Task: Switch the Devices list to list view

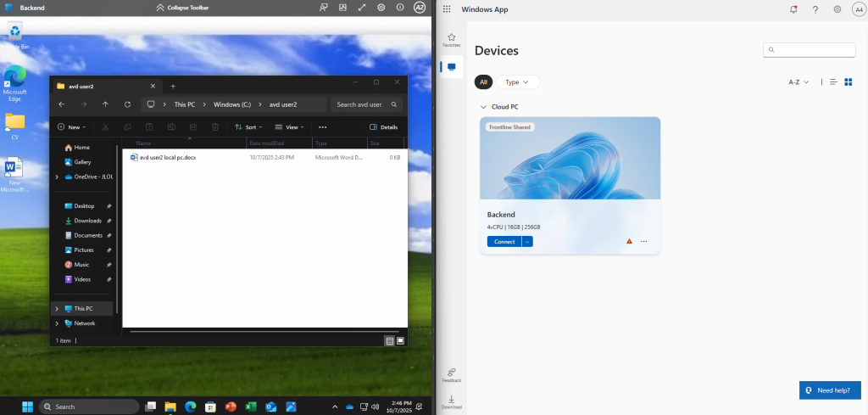Action: (x=833, y=82)
